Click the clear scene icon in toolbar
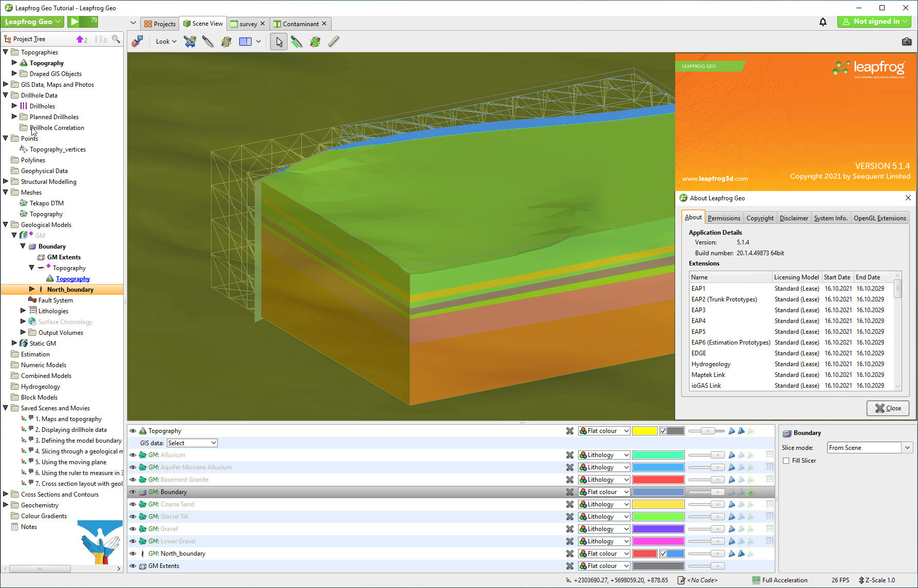Screen dimensions: 918x588 (137, 42)
